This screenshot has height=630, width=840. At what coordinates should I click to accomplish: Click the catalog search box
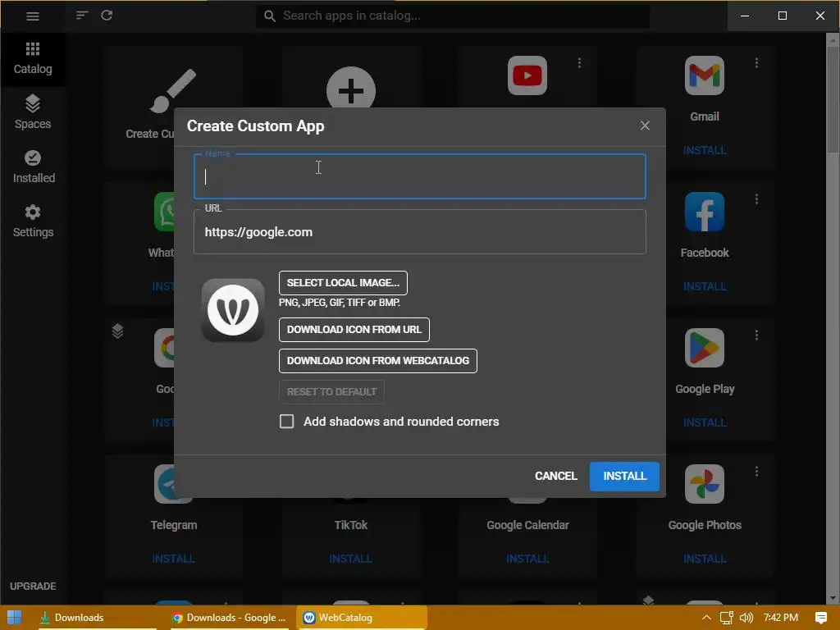tap(453, 16)
